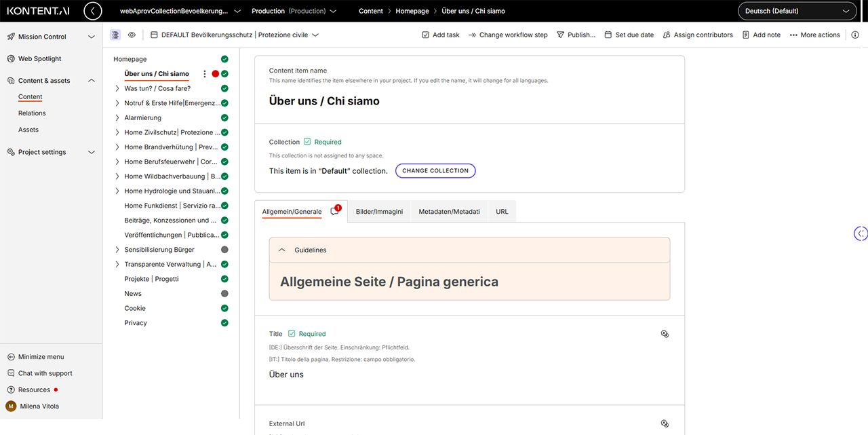Click the comment bubble on Allgemein tab
The width and height of the screenshot is (868, 435).
click(334, 212)
